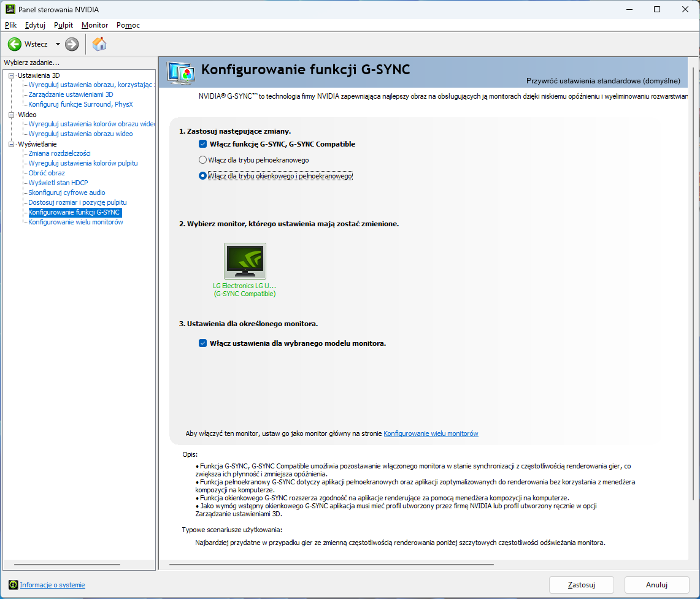700x599 pixels.
Task: Open the Monitor menu
Action: [94, 25]
